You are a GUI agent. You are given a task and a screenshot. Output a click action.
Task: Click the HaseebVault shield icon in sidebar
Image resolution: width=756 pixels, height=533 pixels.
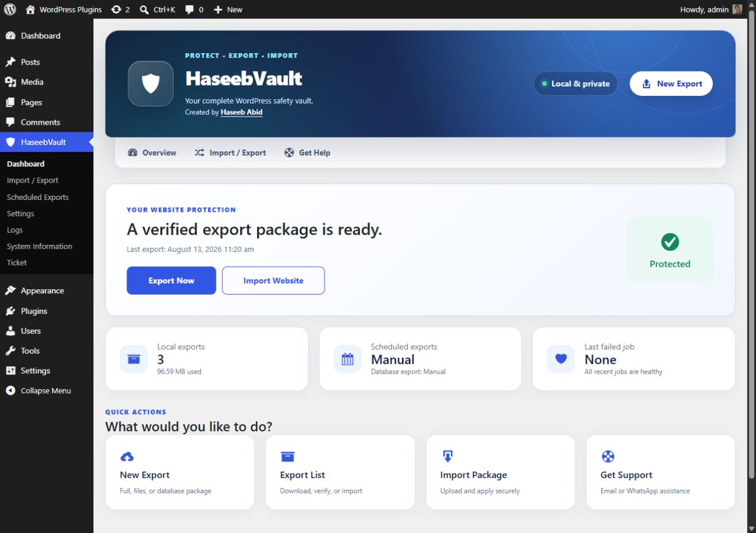point(11,142)
